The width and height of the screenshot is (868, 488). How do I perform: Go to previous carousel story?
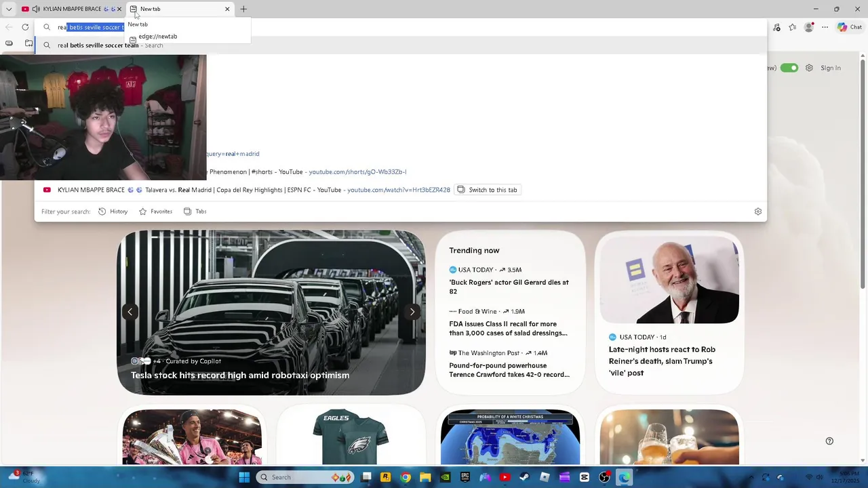pyautogui.click(x=130, y=312)
